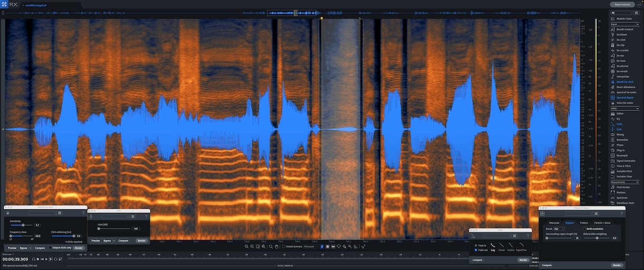
Task: Switch to the Pattern tab
Action: (x=584, y=223)
